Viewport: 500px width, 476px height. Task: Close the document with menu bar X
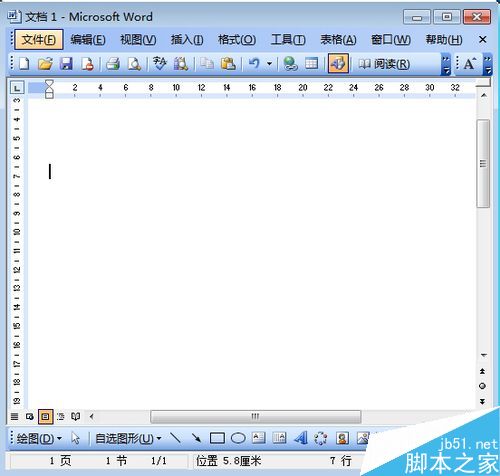482,40
